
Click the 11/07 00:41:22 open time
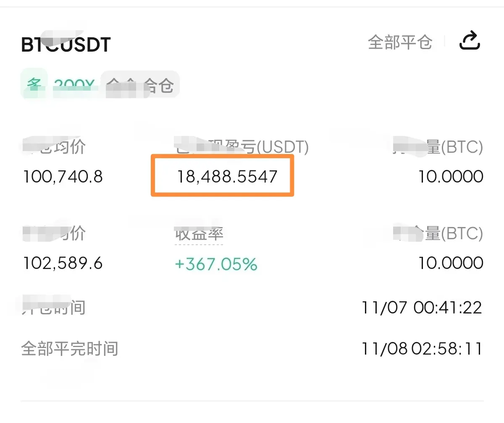coord(422,308)
